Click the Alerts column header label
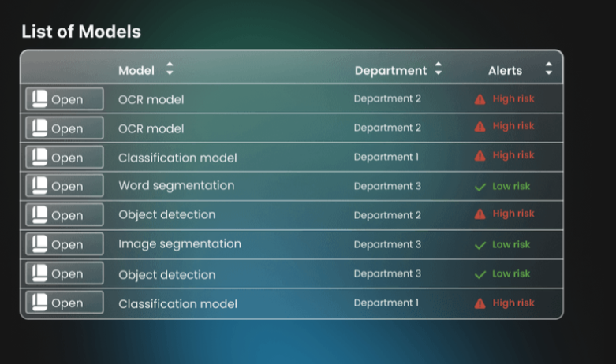This screenshot has width=616, height=364. click(505, 71)
